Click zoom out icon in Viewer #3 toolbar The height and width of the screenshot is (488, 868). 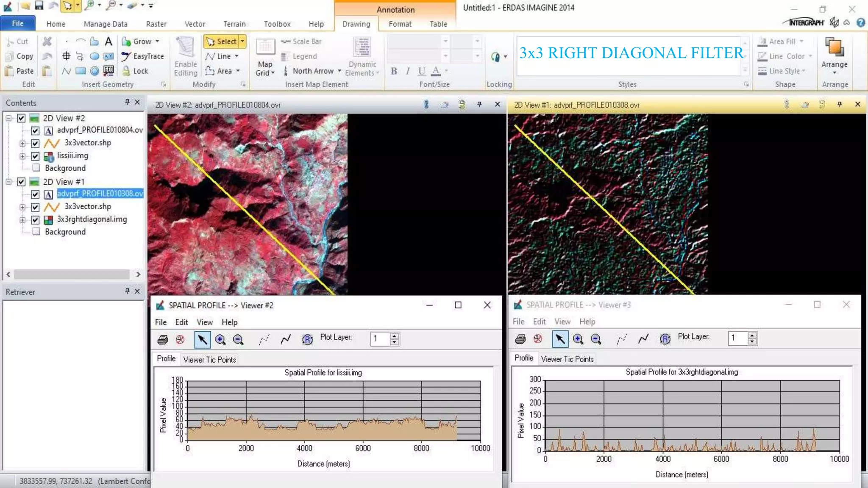click(x=596, y=339)
